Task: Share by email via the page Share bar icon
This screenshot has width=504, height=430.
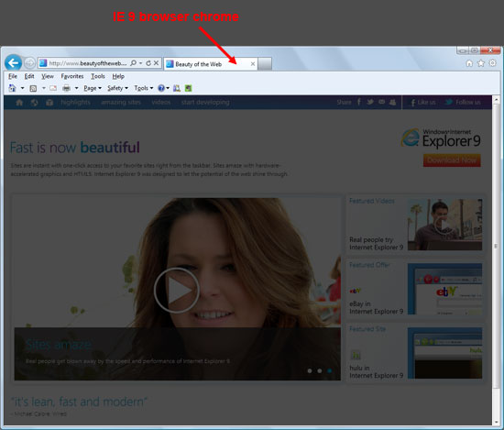Action: coord(381,102)
